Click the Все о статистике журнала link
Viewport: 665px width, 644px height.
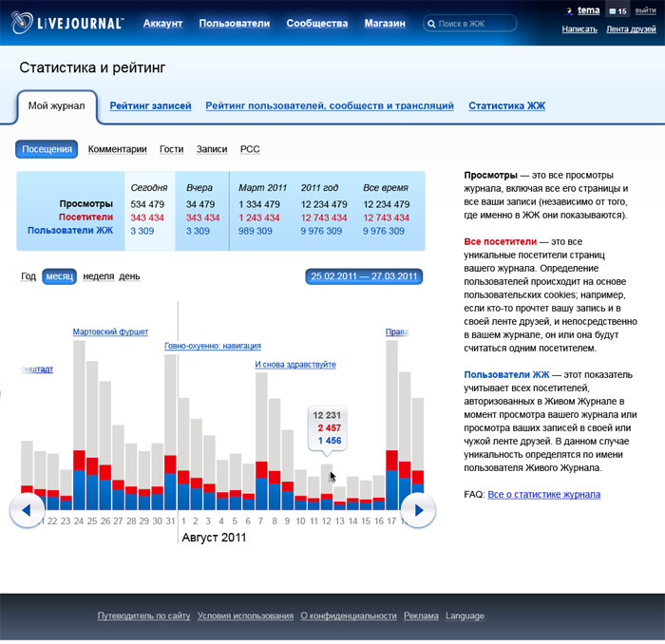(543, 494)
